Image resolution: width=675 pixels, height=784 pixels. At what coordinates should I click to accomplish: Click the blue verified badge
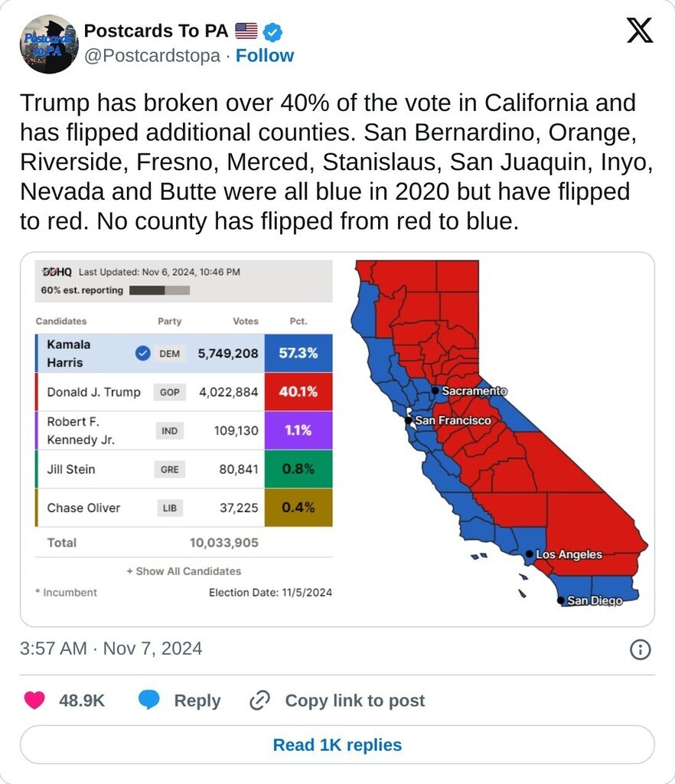click(x=273, y=31)
